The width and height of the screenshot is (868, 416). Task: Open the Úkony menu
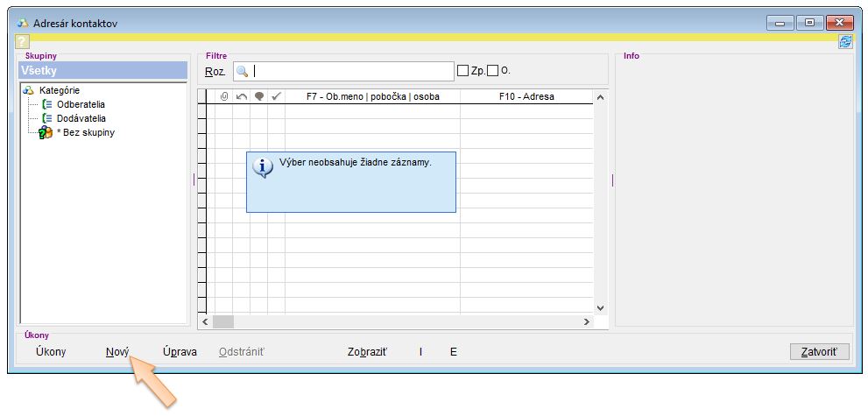point(51,352)
